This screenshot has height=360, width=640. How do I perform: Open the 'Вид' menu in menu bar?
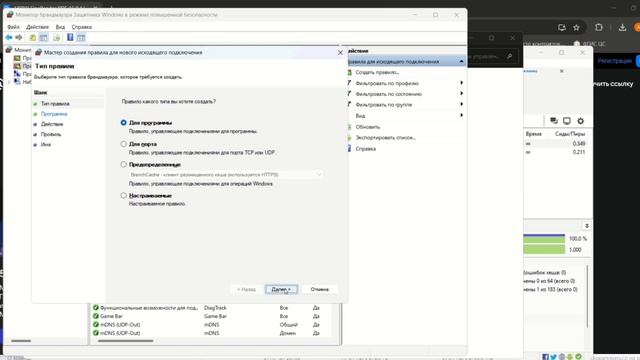60,27
